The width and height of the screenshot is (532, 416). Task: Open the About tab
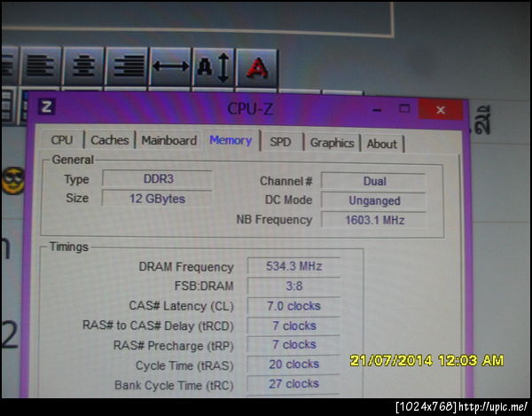(x=381, y=144)
